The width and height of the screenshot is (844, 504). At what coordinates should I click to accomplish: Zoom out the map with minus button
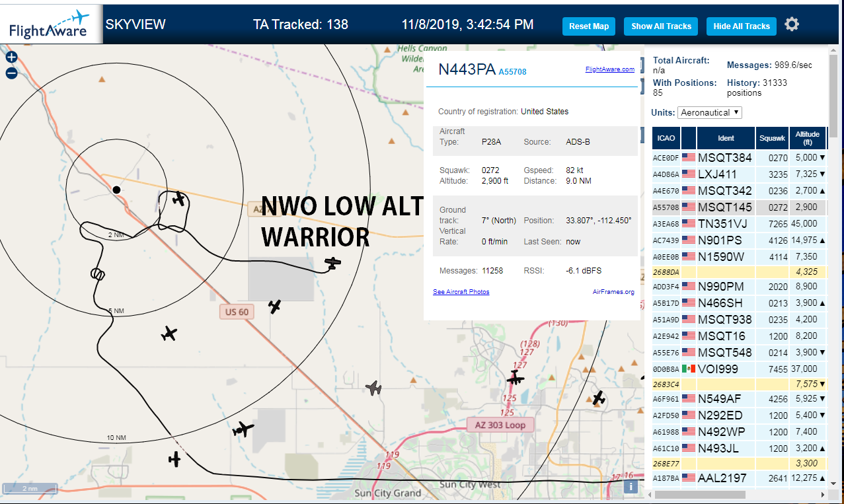point(11,73)
